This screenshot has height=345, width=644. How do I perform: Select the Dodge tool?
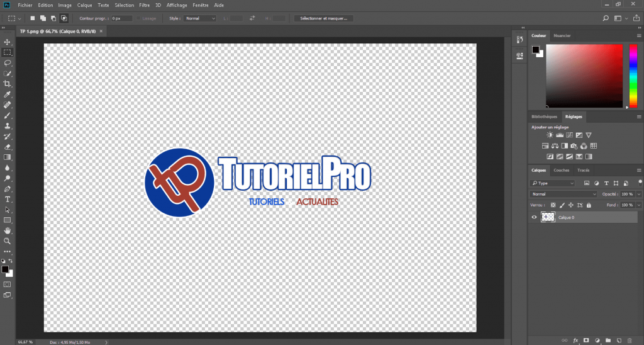tap(7, 178)
